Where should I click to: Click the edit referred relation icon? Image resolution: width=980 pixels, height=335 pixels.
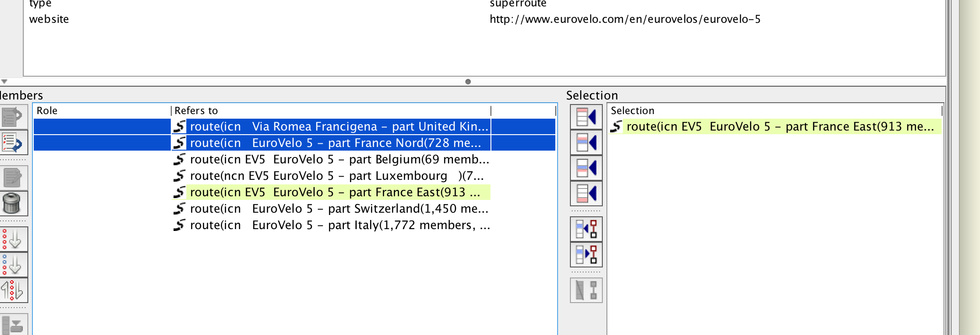click(13, 178)
